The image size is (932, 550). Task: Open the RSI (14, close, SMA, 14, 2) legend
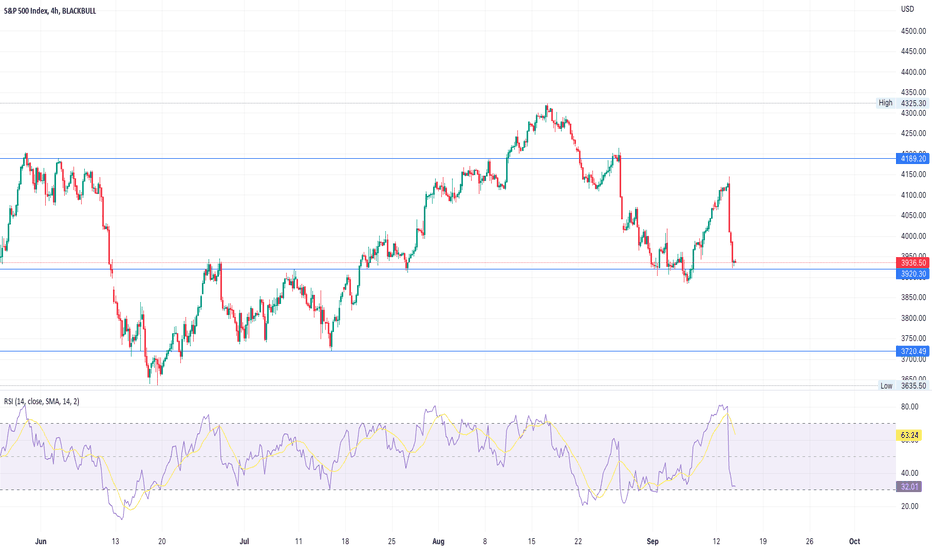42,401
